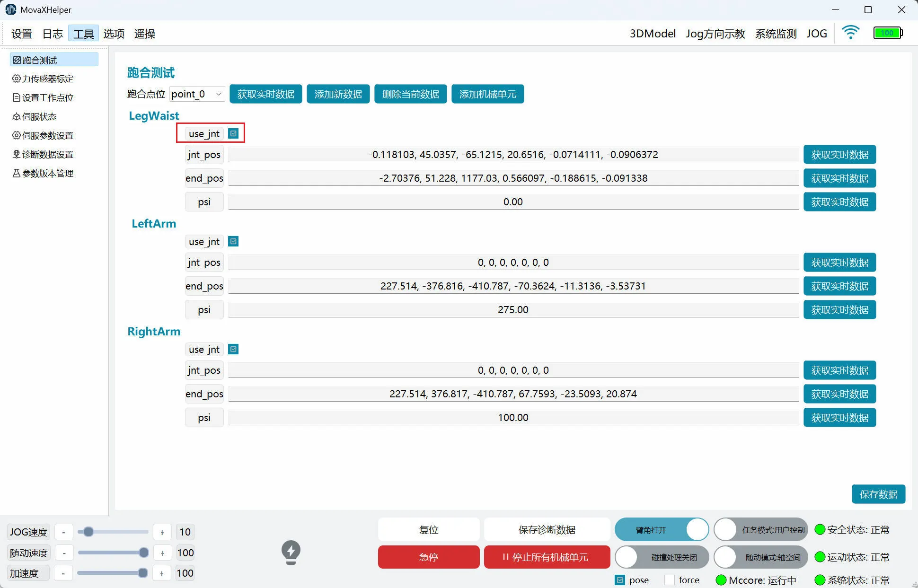Image resolution: width=918 pixels, height=588 pixels.
Task: Click the 随动速度 slider handle
Action: coord(144,553)
